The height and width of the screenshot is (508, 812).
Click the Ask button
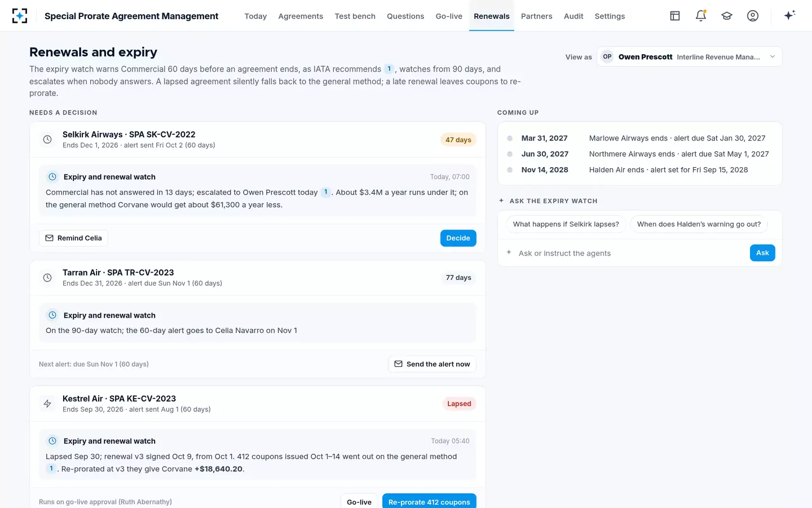(x=762, y=253)
